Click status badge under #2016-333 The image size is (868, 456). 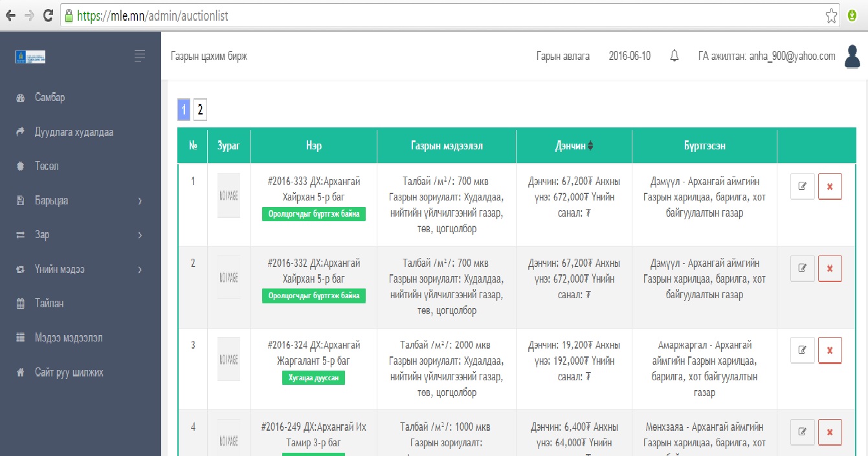pyautogui.click(x=314, y=214)
